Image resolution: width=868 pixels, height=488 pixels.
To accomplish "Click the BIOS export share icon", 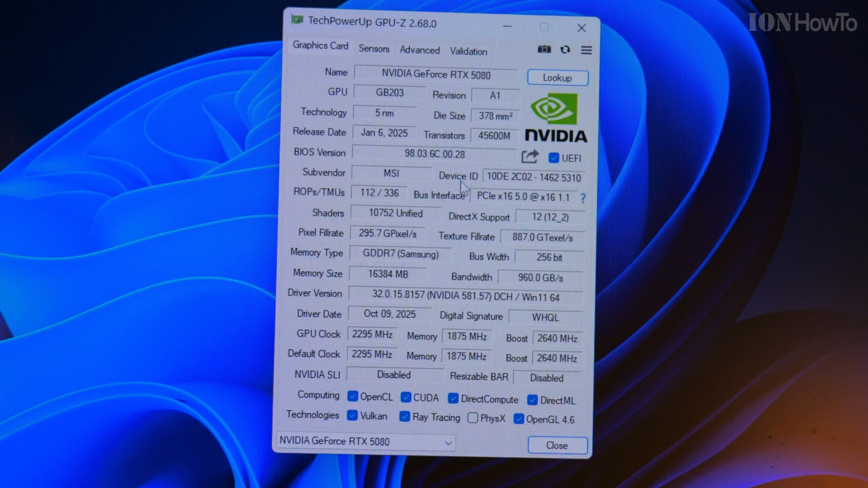I will [530, 157].
